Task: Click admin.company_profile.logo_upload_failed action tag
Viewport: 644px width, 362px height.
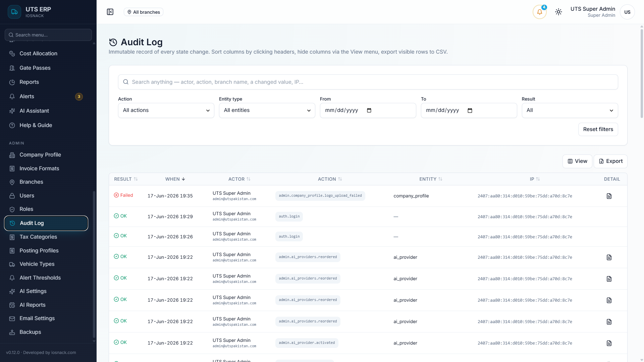Action: [x=320, y=196]
